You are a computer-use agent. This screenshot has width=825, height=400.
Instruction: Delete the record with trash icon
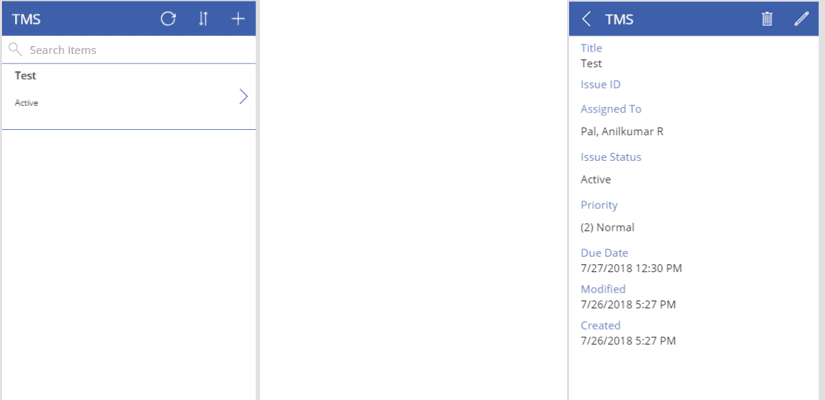pos(767,19)
